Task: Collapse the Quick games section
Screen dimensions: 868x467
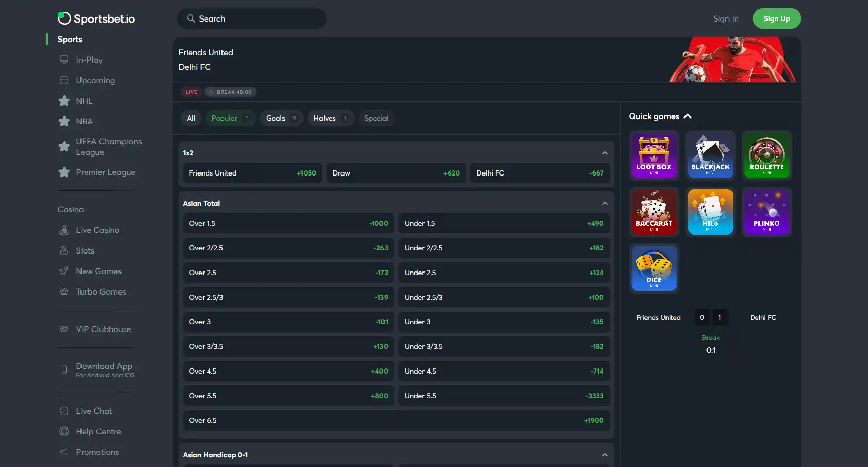Action: pyautogui.click(x=688, y=116)
